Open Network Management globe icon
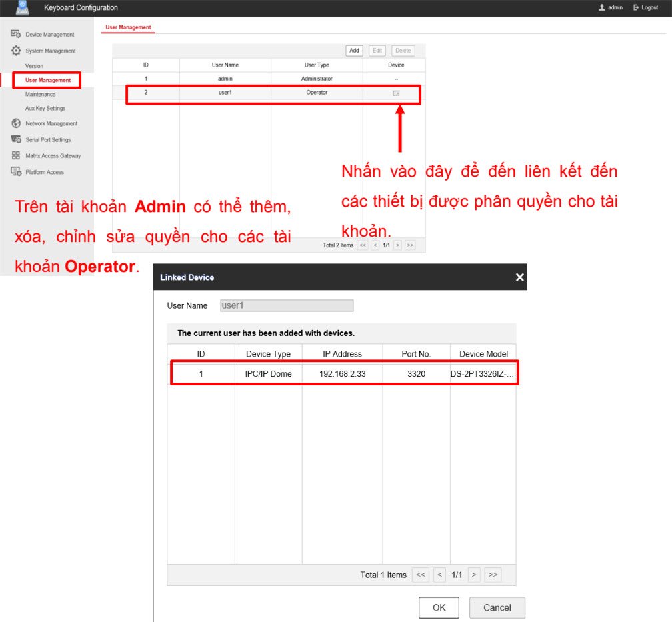 pos(15,123)
